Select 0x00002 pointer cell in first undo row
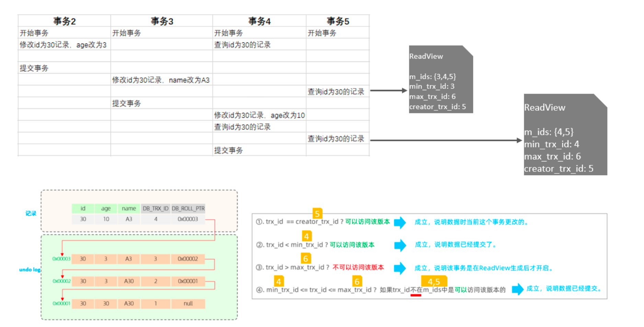644x327 pixels. pyautogui.click(x=188, y=259)
